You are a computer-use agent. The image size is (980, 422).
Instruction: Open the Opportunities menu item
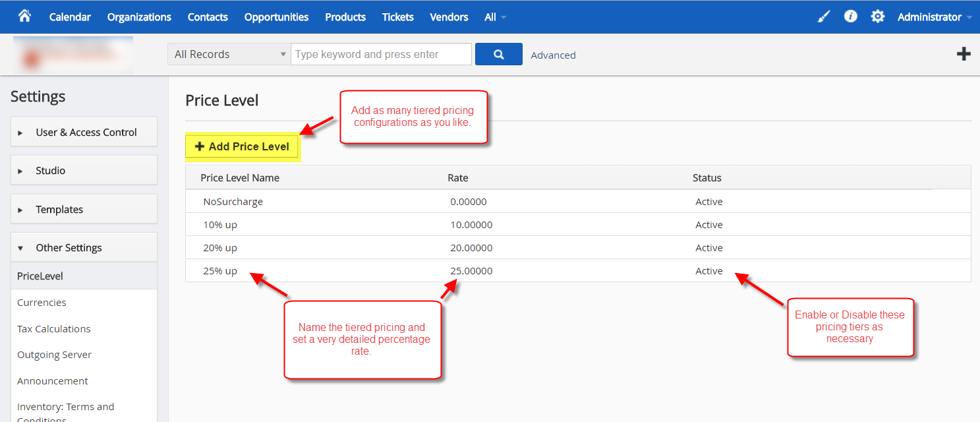(276, 17)
